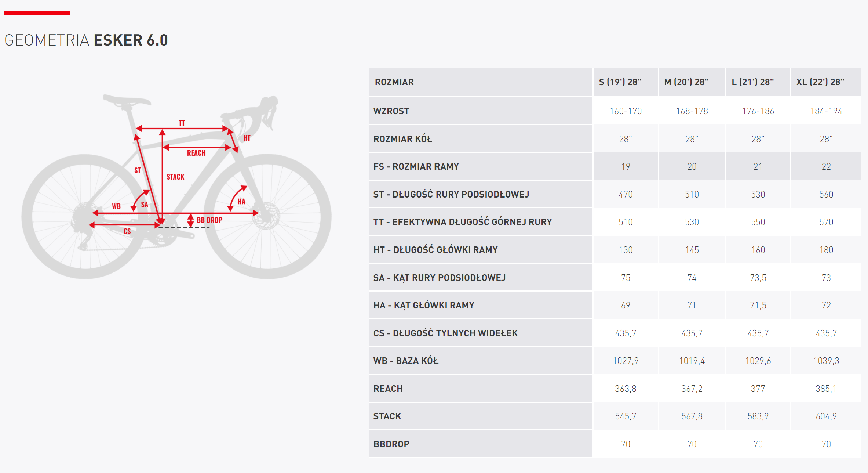This screenshot has height=473, width=868.
Task: Click the 604,9 stack value for XL
Action: tap(826, 416)
